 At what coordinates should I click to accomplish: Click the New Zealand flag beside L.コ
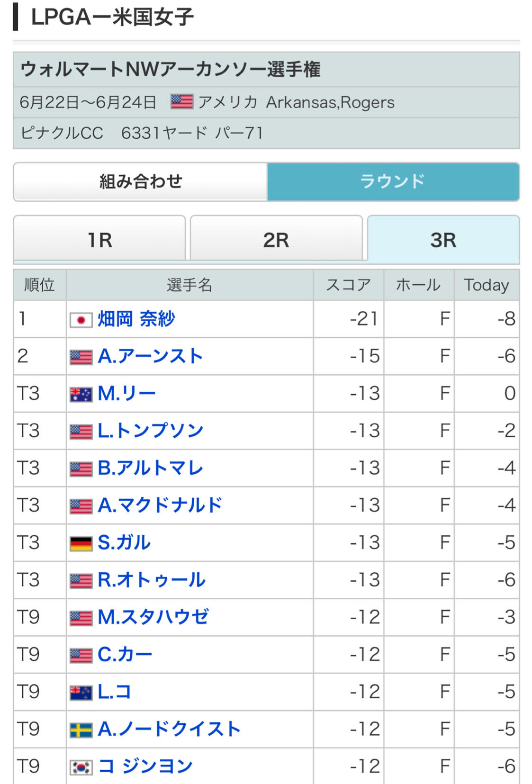click(x=81, y=693)
